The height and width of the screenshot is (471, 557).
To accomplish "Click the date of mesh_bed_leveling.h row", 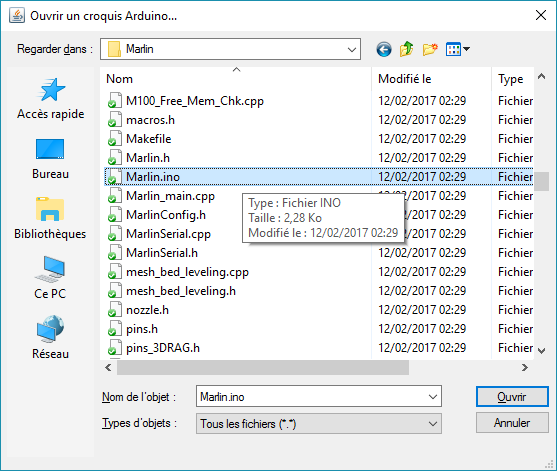I will pyautogui.click(x=422, y=291).
